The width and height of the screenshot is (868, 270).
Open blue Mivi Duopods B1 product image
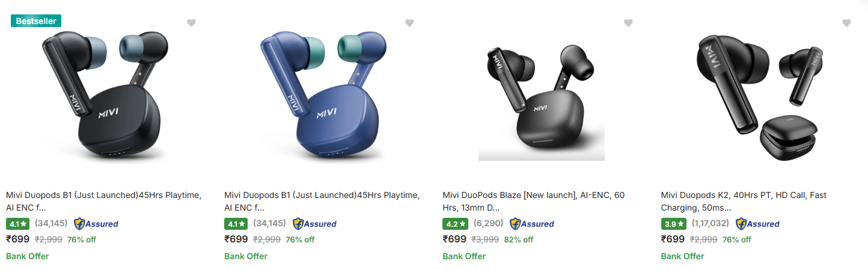pyautogui.click(x=323, y=96)
